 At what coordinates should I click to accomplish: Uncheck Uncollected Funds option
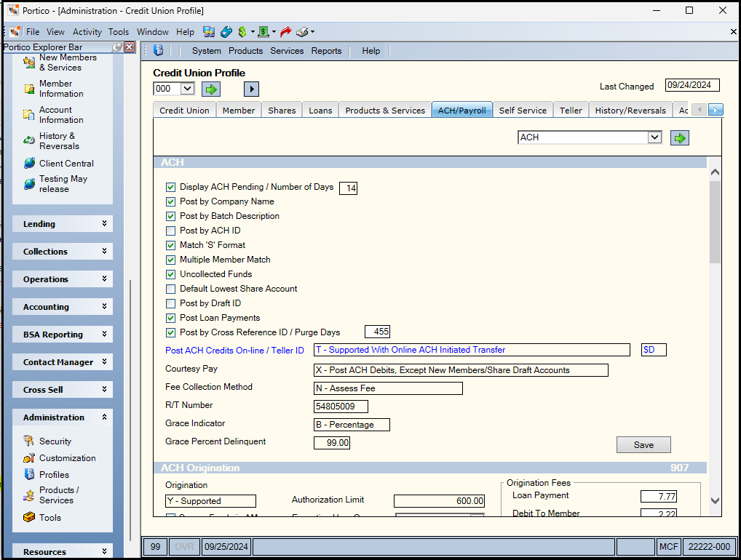pos(170,274)
